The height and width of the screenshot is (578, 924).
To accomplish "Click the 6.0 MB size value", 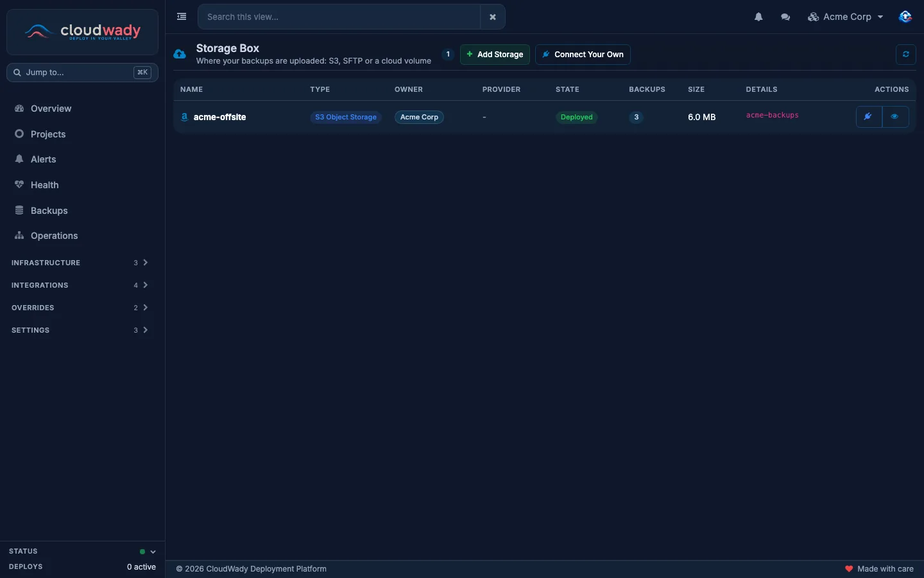I will coord(702,117).
